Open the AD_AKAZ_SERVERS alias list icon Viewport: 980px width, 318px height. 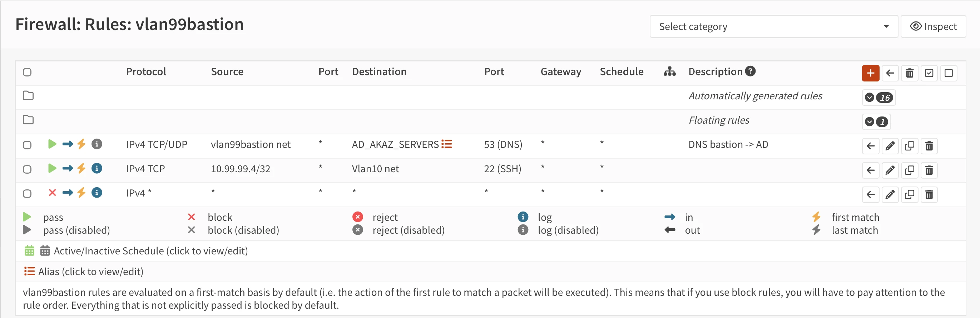[x=447, y=144]
